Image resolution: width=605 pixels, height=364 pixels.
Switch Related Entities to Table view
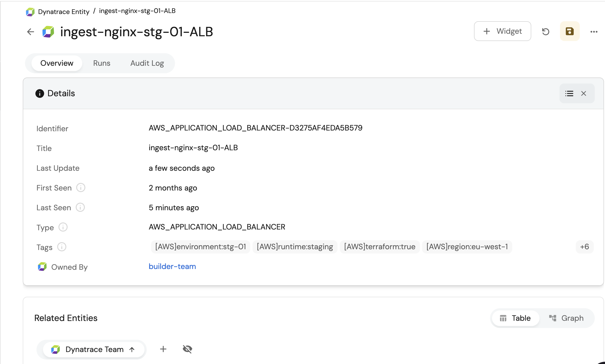[515, 318]
